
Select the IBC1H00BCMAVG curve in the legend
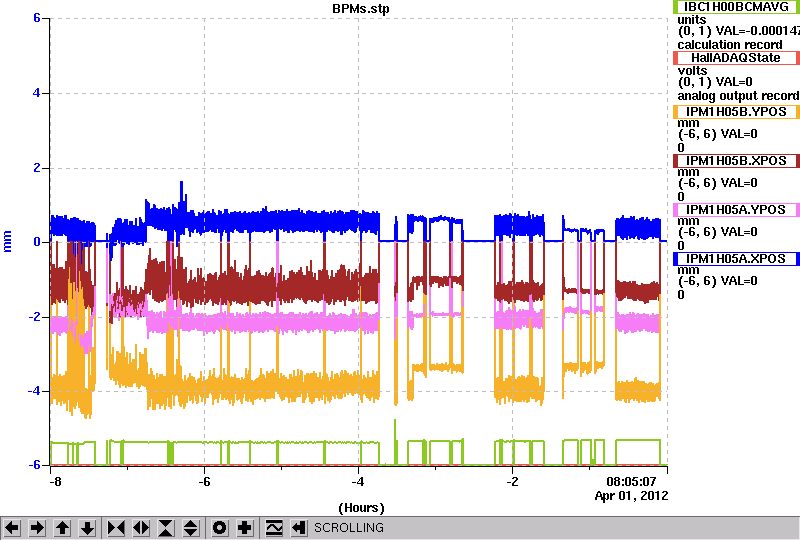pos(737,7)
